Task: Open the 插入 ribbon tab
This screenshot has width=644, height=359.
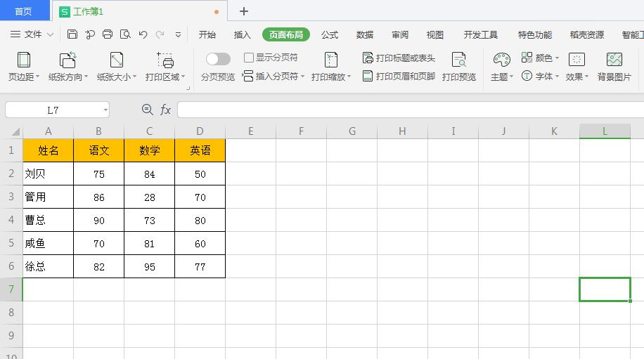Action: pos(242,35)
